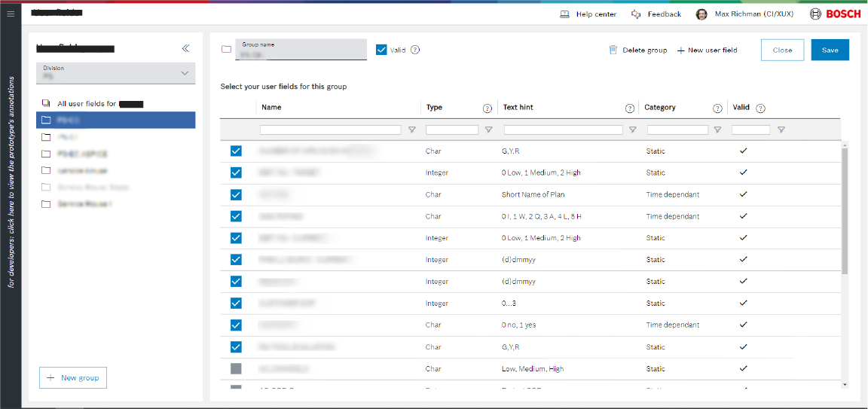Click the filter funnel for Valid column
Image resolution: width=868 pixels, height=409 pixels.
(781, 130)
